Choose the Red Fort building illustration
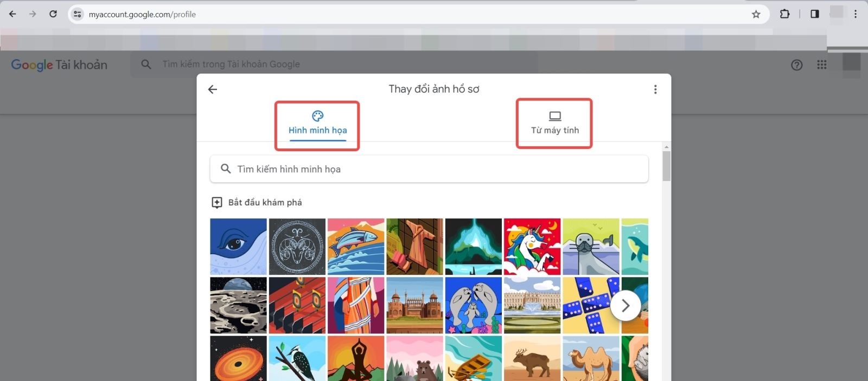Image resolution: width=868 pixels, height=381 pixels. [x=415, y=306]
